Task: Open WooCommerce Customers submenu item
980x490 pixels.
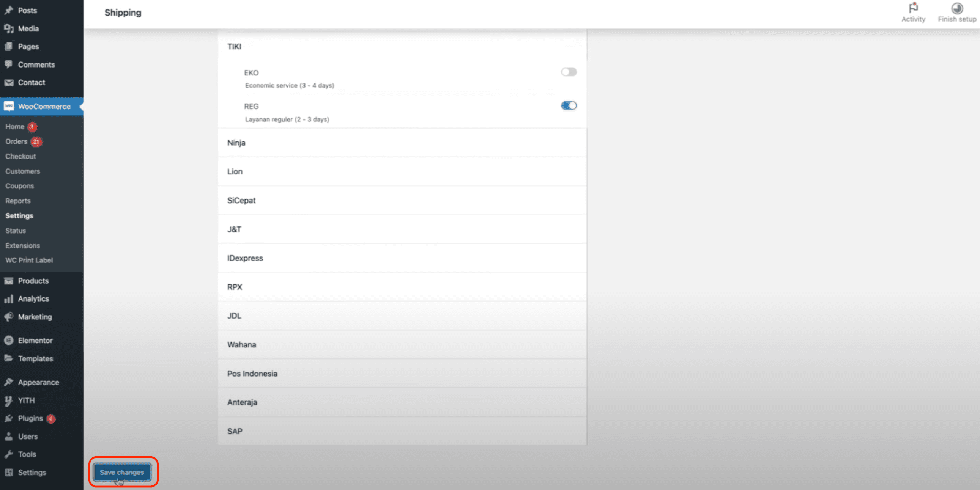Action: [x=22, y=171]
